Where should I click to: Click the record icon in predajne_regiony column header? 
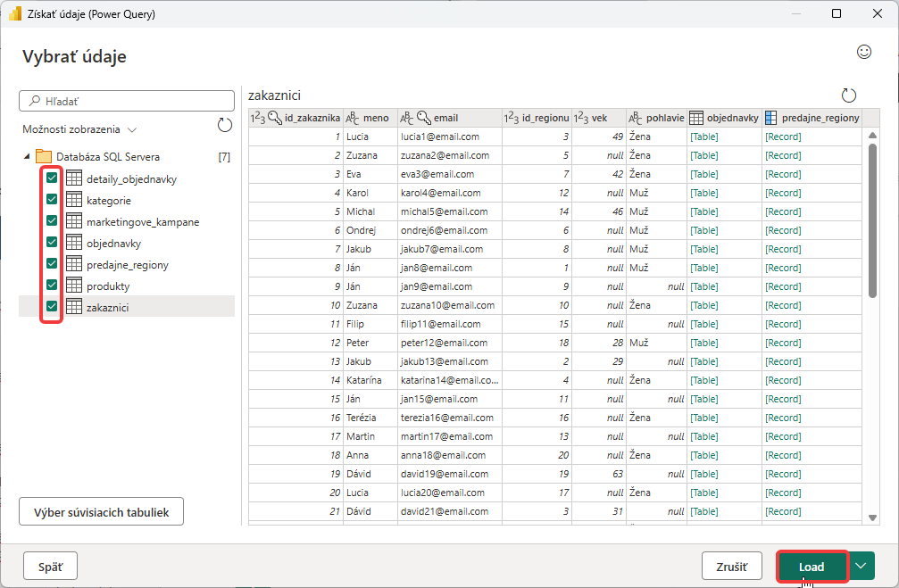coord(771,118)
